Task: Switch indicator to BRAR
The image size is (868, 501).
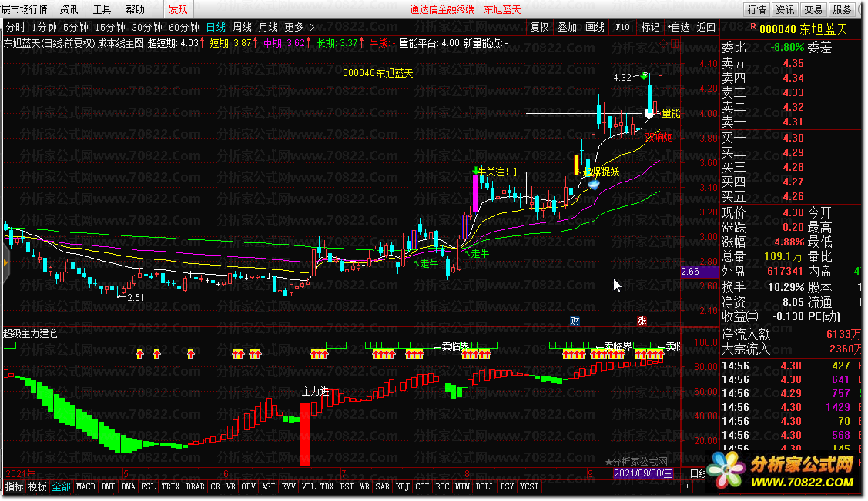Action: pos(196,486)
